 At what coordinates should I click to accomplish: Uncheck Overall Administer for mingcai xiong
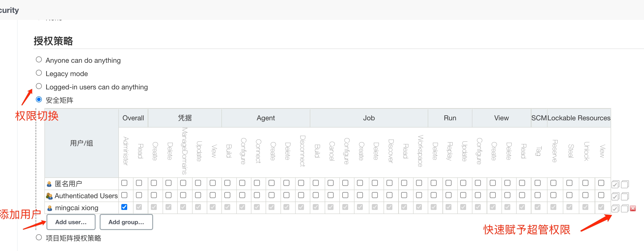click(124, 207)
